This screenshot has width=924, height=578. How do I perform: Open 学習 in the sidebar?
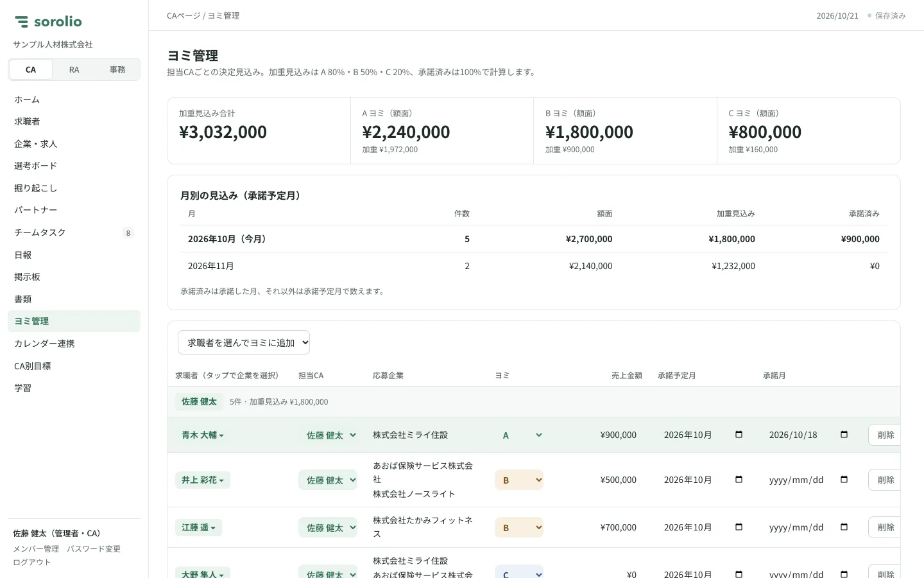click(x=74, y=388)
